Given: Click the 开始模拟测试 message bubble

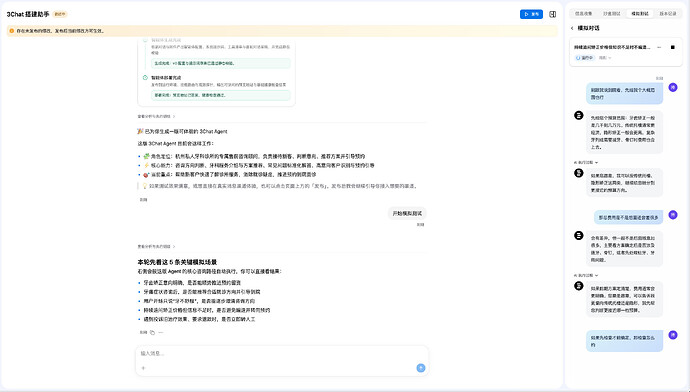Looking at the screenshot, I should 407,213.
